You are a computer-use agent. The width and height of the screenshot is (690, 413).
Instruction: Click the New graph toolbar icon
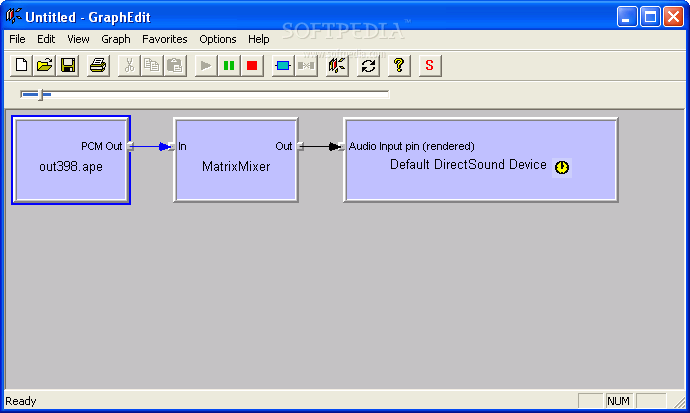pyautogui.click(x=21, y=66)
